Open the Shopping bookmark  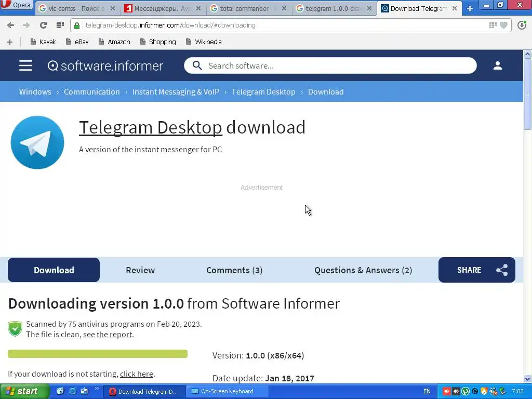point(158,42)
